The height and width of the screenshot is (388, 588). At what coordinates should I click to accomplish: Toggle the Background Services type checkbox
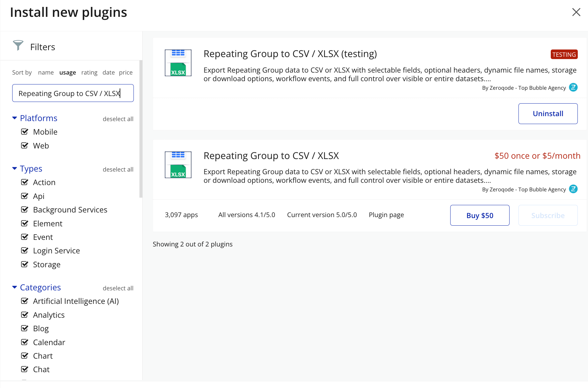(x=25, y=210)
